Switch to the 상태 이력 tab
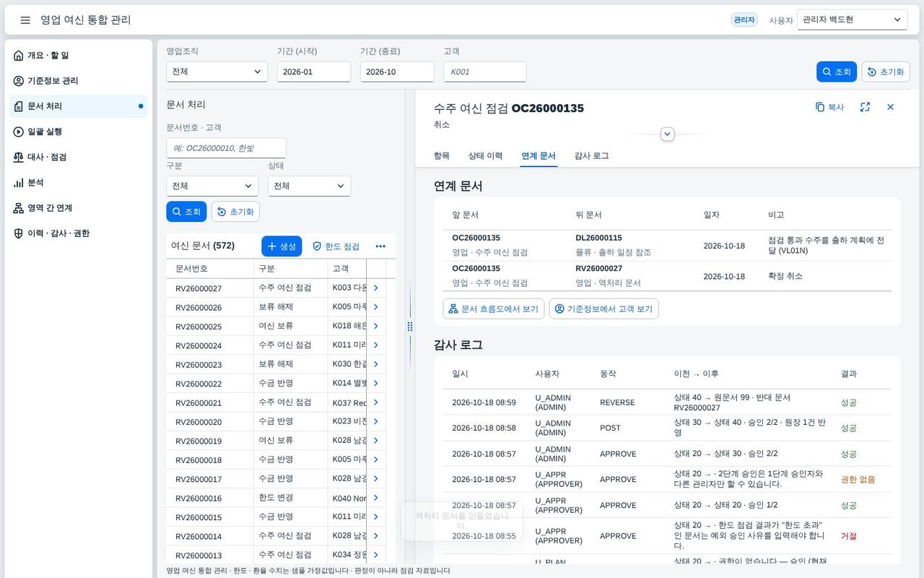The width and height of the screenshot is (924, 578). 485,155
